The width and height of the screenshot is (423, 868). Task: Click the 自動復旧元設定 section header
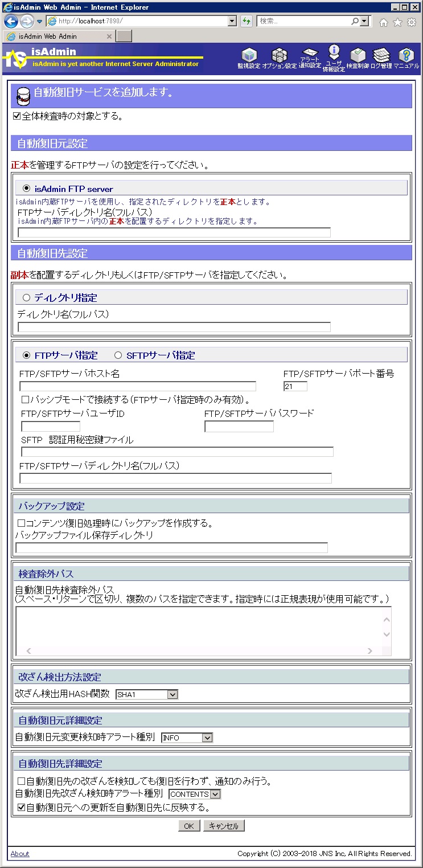(x=211, y=143)
